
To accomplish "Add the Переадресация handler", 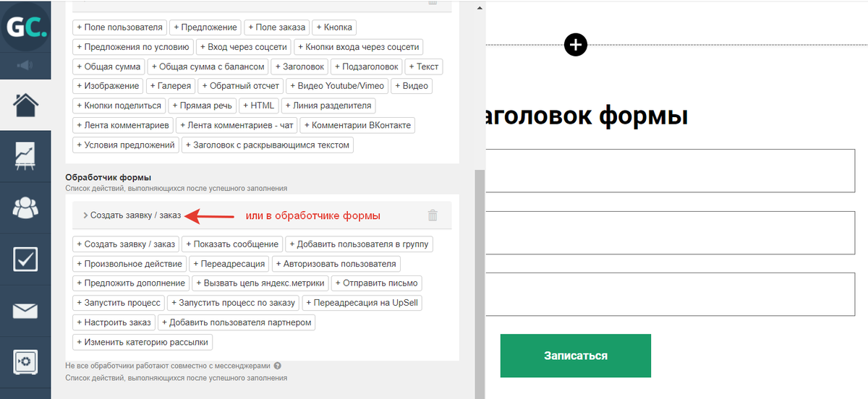I will click(x=230, y=264).
